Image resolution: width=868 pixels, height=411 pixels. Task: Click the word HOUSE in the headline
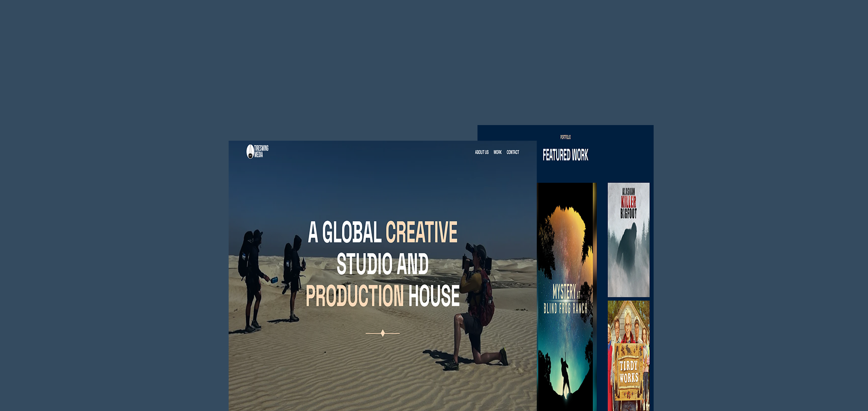[x=434, y=296]
